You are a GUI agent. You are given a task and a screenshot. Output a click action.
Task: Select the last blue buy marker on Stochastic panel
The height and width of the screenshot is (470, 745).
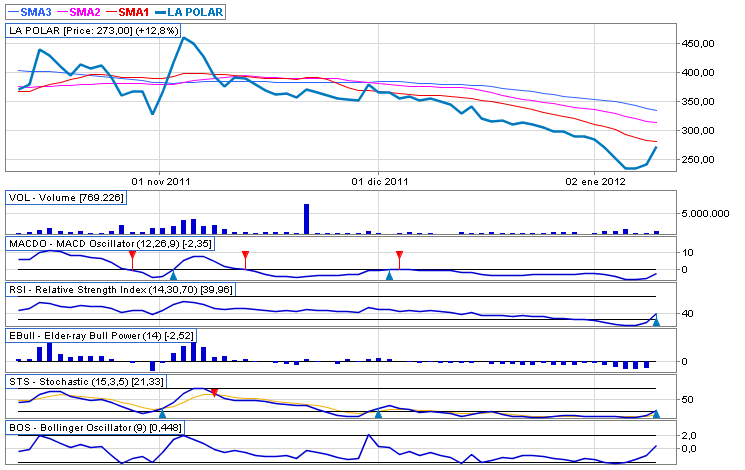pos(656,413)
